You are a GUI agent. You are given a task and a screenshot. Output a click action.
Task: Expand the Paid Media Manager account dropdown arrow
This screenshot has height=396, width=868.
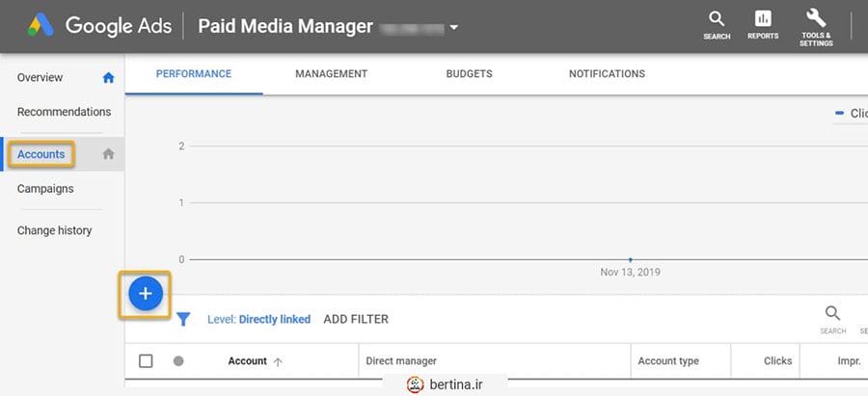tap(454, 27)
